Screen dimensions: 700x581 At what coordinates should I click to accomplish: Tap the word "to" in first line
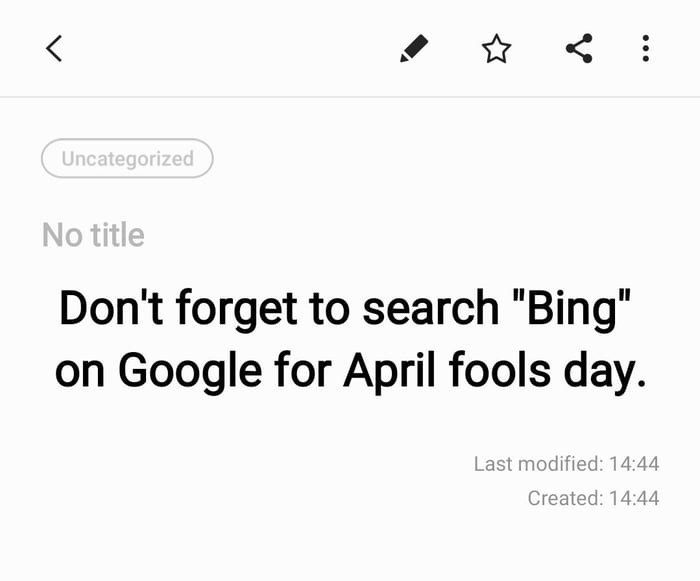pos(330,309)
